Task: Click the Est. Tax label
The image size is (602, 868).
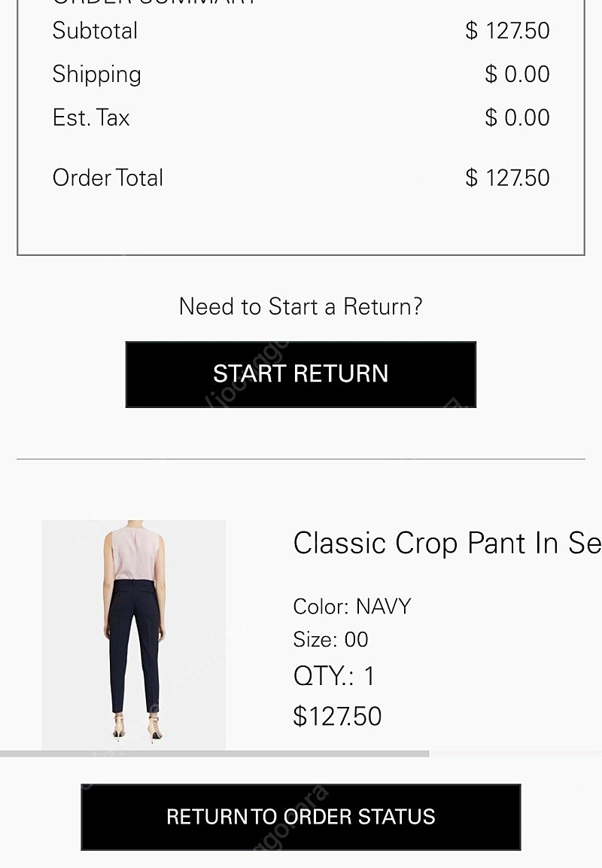Action: click(x=91, y=117)
